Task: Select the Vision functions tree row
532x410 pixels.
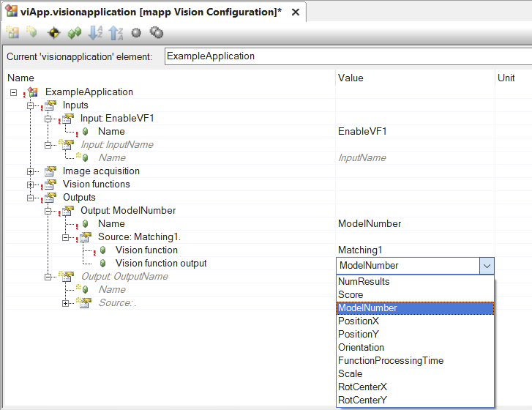Action: tap(97, 184)
